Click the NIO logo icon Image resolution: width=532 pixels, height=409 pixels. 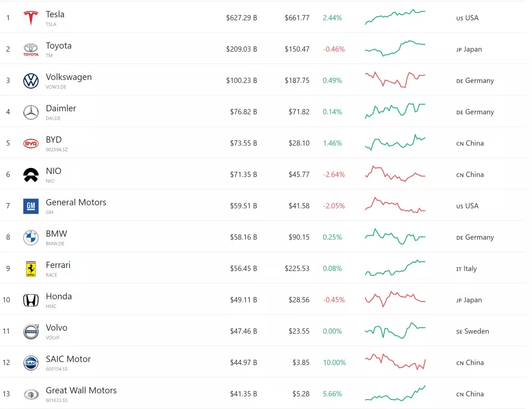[x=31, y=175]
